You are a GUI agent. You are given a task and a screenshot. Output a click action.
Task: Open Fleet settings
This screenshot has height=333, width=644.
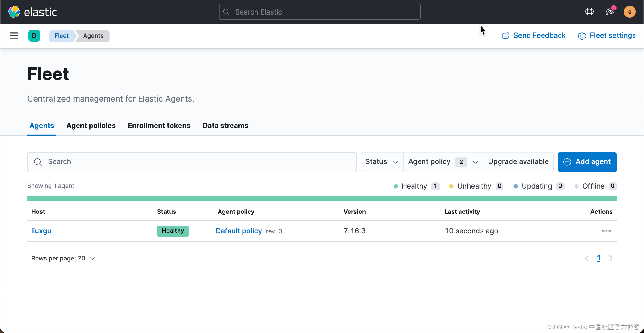(606, 36)
